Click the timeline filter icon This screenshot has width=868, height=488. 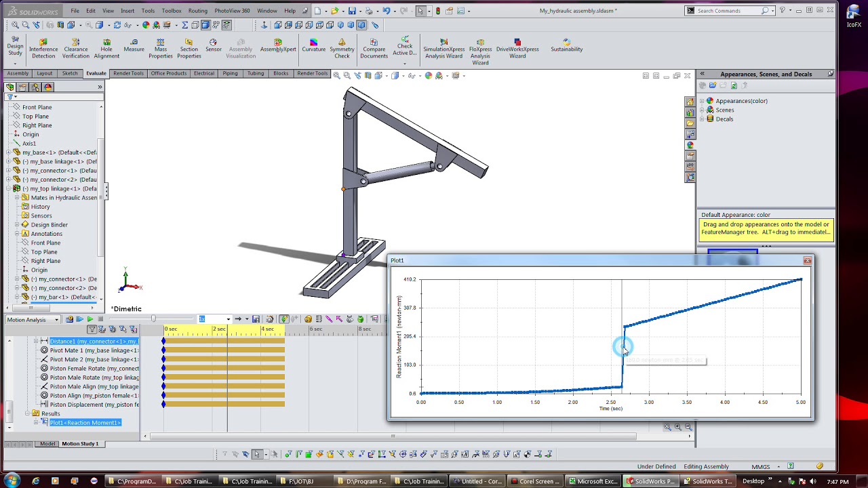[92, 329]
